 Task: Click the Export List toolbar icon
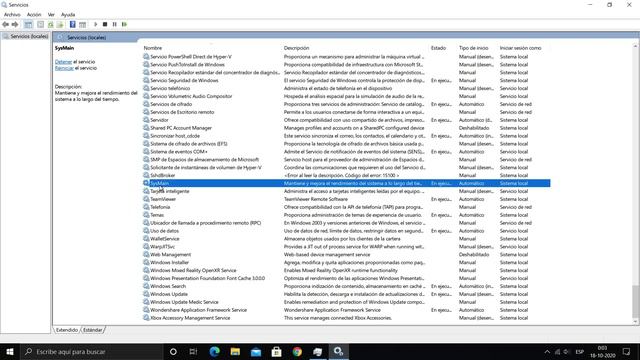pyautogui.click(x=60, y=24)
